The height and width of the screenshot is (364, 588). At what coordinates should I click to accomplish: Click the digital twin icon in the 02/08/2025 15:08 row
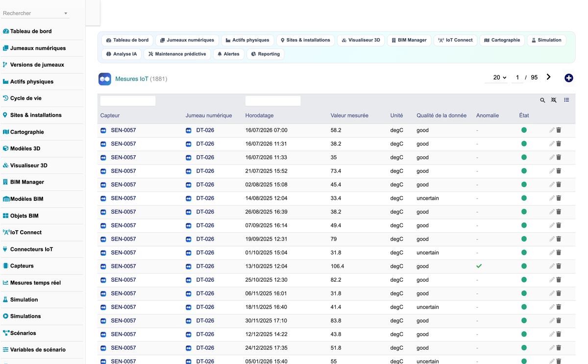tap(189, 185)
